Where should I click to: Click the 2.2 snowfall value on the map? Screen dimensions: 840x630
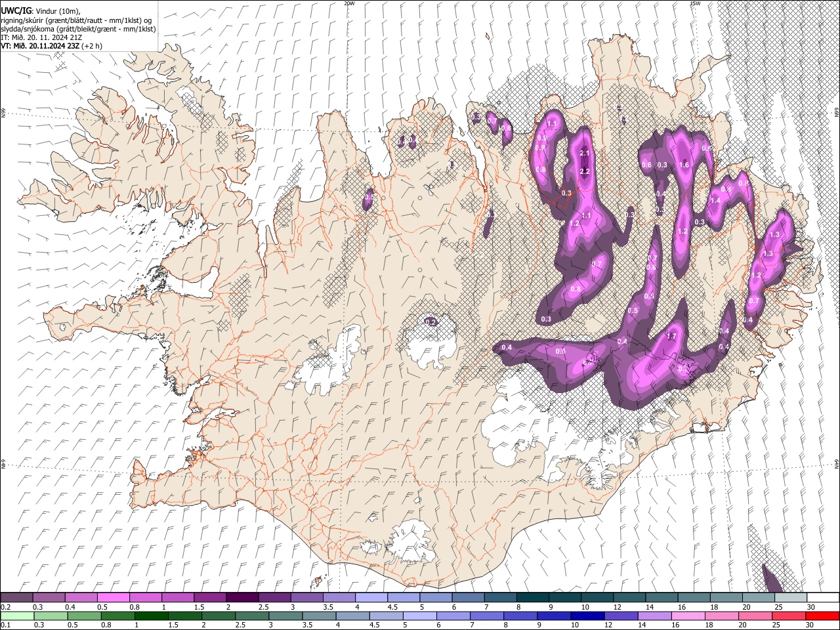pyautogui.click(x=585, y=171)
